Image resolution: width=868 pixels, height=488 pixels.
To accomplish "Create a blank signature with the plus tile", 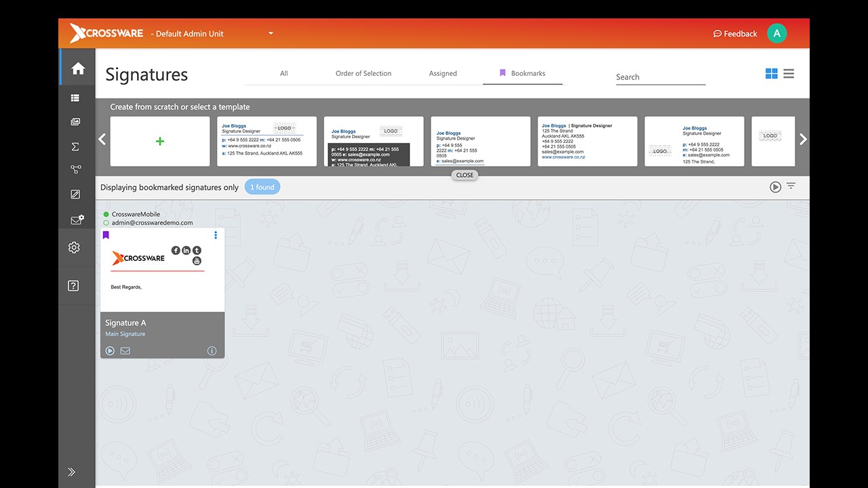I will pos(160,141).
